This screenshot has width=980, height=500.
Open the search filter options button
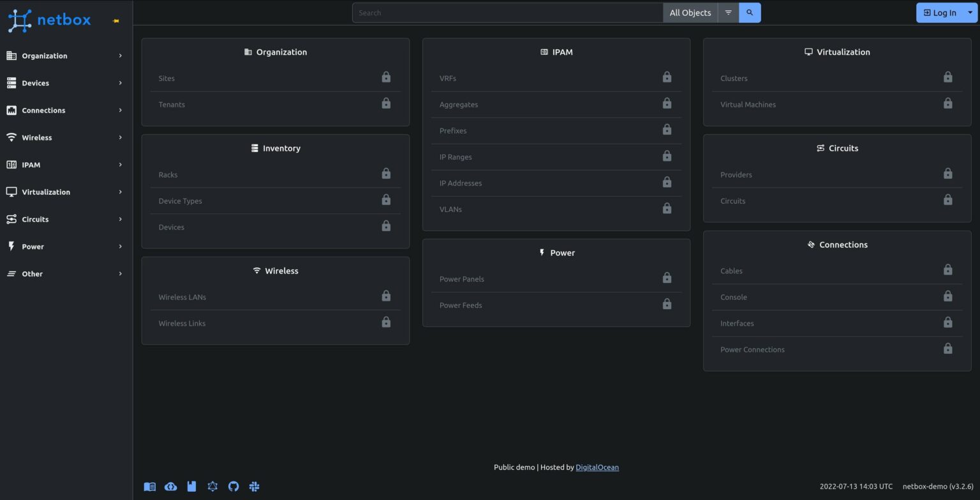click(728, 13)
